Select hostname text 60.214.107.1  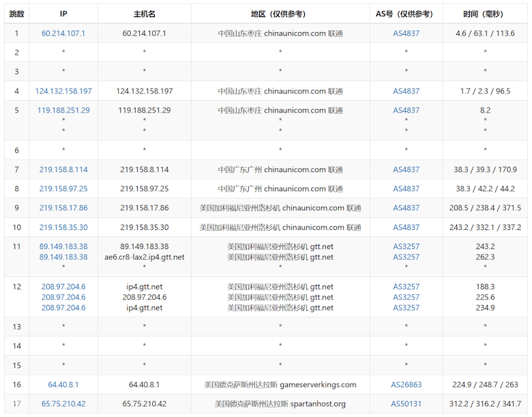pyautogui.click(x=144, y=33)
